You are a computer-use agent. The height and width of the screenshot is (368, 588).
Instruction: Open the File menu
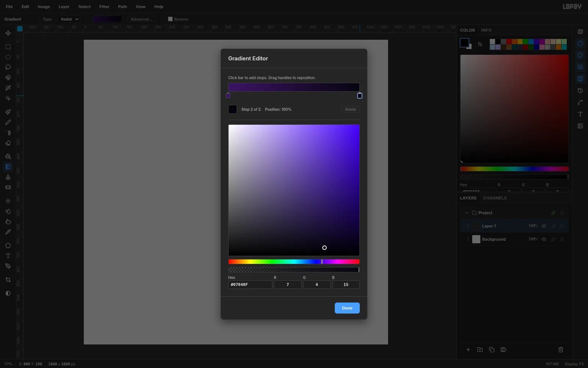pyautogui.click(x=9, y=7)
